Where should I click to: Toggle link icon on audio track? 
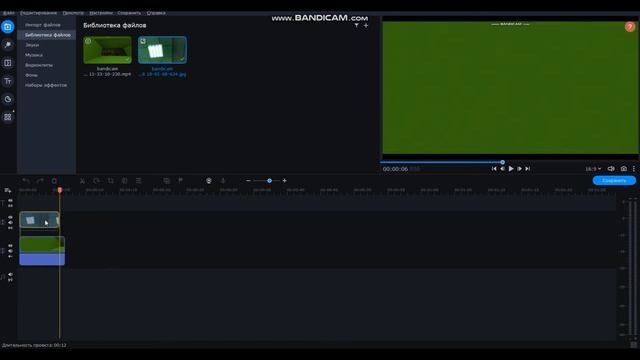coord(10,280)
